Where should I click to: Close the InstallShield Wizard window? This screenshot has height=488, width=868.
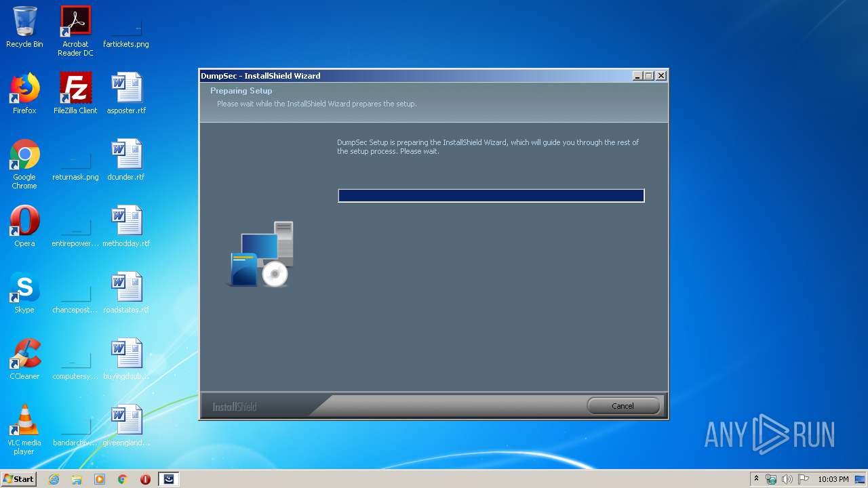tap(661, 76)
